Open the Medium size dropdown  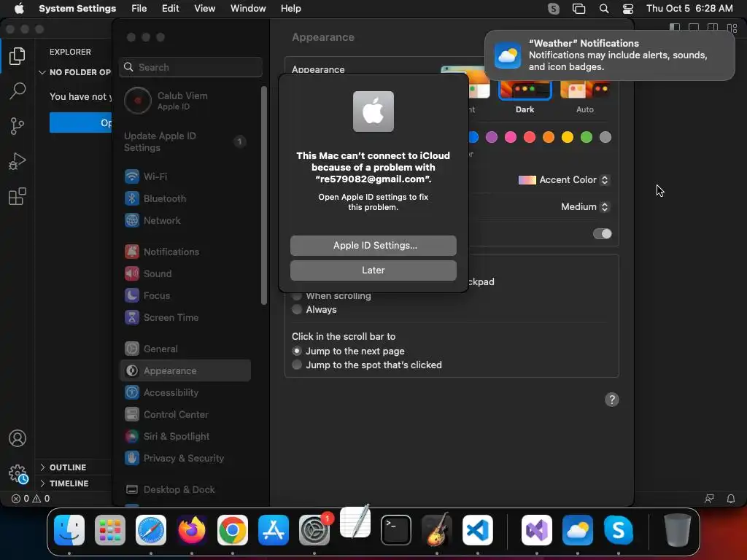[585, 206]
